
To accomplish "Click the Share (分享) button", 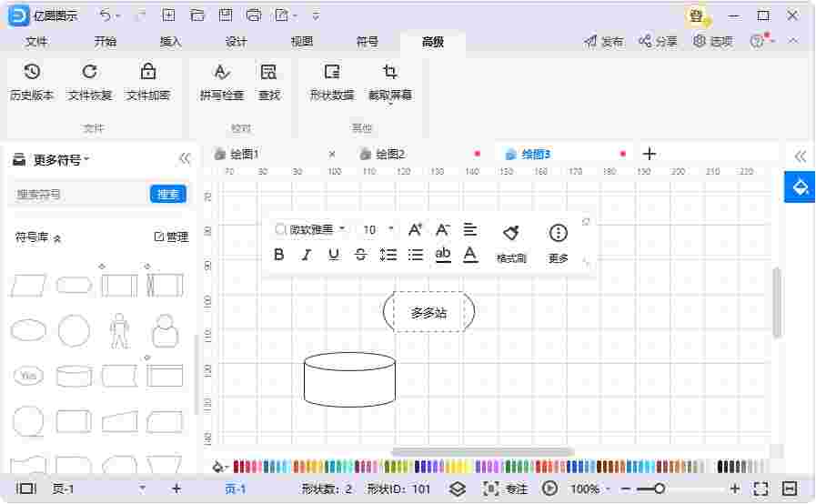I will [658, 41].
